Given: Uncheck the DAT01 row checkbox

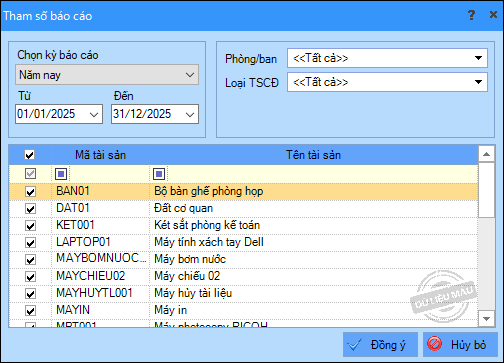Looking at the screenshot, I should pos(30,209).
